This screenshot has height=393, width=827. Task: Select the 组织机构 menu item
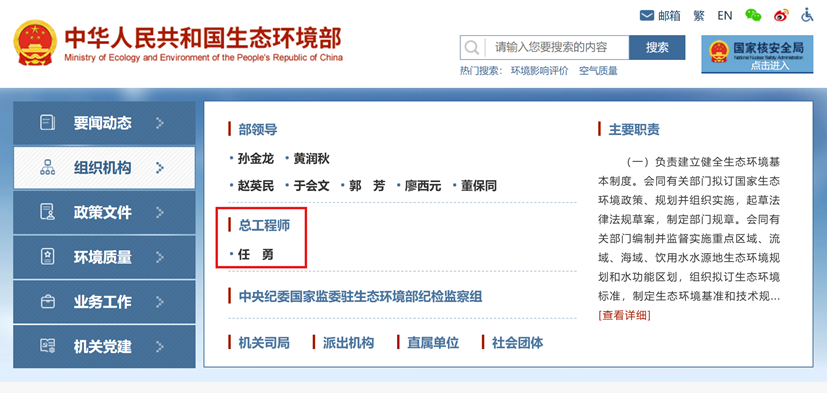point(104,168)
